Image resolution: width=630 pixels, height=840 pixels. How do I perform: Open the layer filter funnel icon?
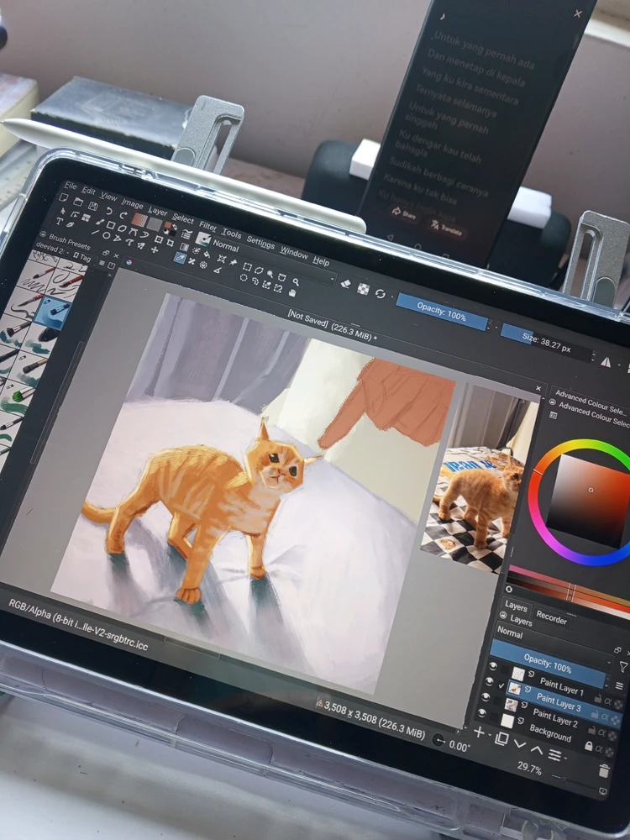pyautogui.click(x=623, y=666)
